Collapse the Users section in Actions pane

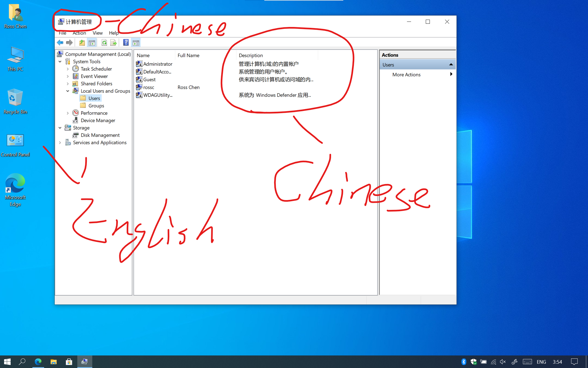pyautogui.click(x=451, y=65)
